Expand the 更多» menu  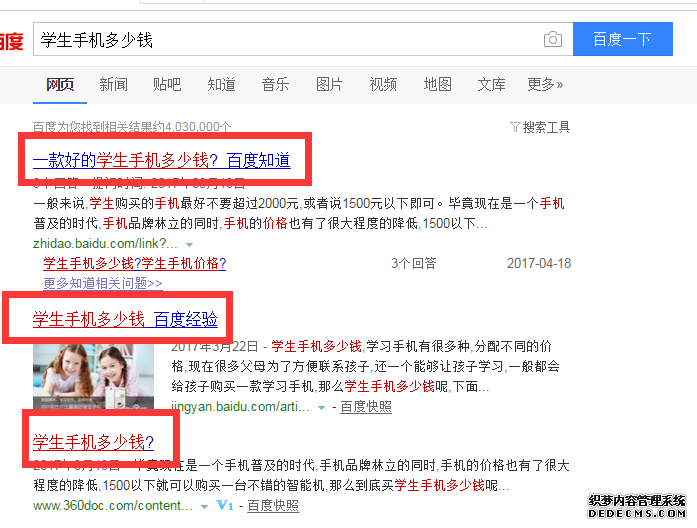point(545,84)
